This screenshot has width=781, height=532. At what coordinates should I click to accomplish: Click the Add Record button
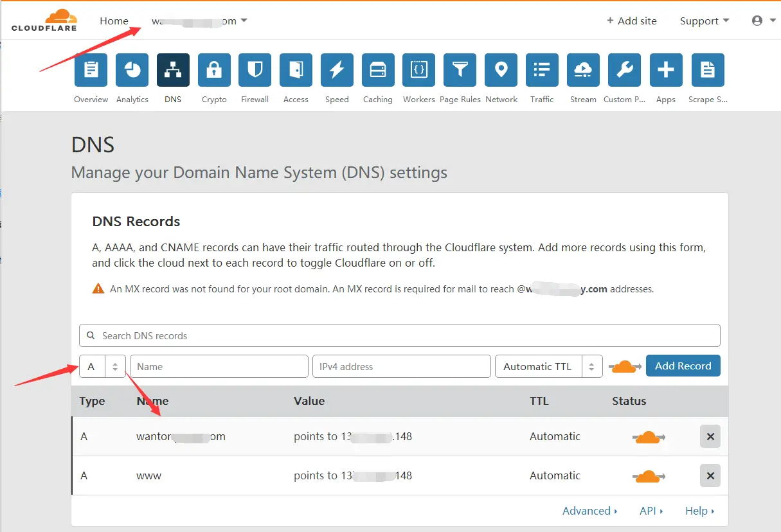pos(683,366)
